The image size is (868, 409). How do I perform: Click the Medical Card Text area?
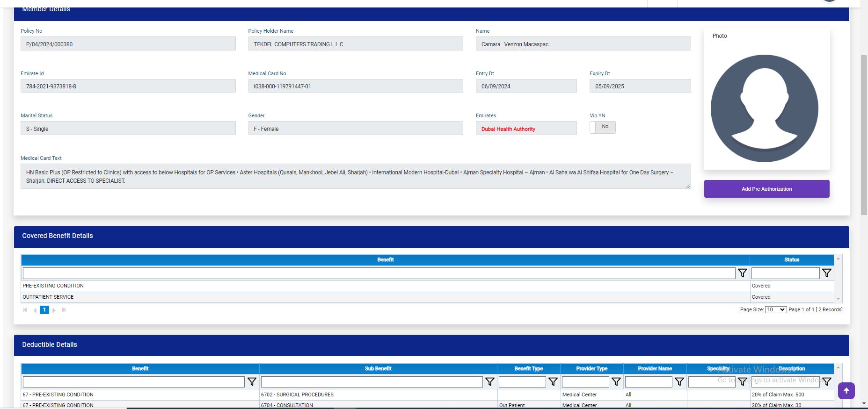[x=355, y=176]
